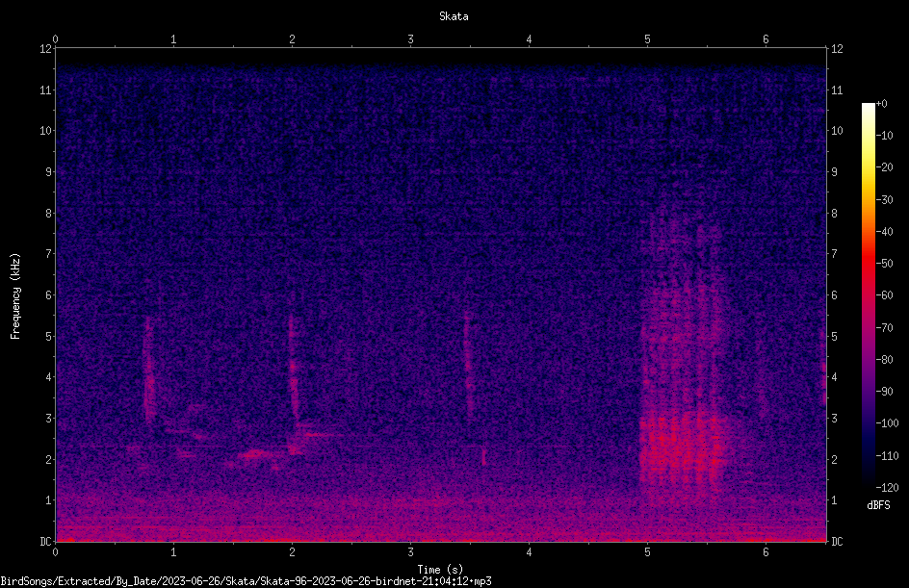Select the '-80' value on the color scale
Image resolution: width=909 pixels, height=588 pixels.
(x=885, y=360)
